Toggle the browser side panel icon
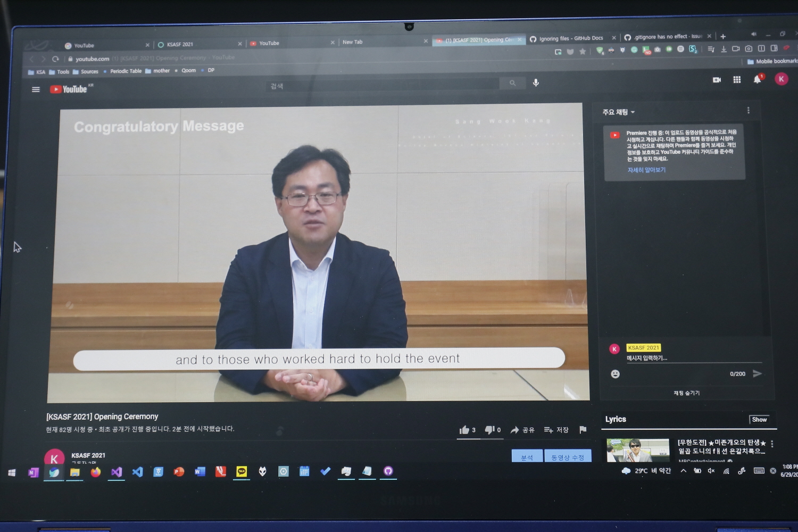The height and width of the screenshot is (532, 798). tap(774, 48)
